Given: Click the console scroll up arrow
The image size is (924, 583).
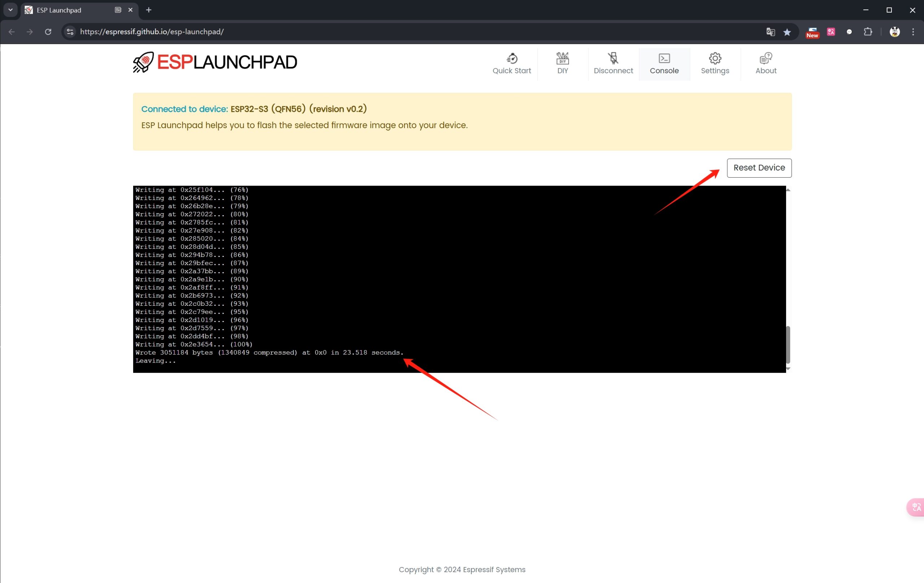Looking at the screenshot, I should pyautogui.click(x=788, y=190).
